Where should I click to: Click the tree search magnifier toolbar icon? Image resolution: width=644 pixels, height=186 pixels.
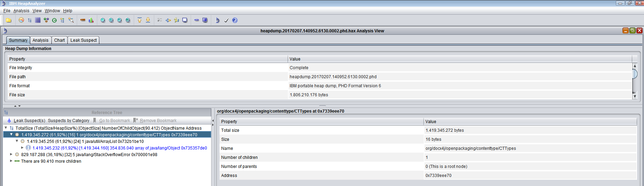pos(71,20)
